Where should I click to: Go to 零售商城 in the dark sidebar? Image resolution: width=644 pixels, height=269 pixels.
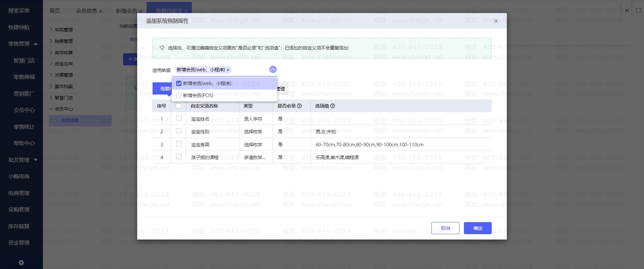24,77
